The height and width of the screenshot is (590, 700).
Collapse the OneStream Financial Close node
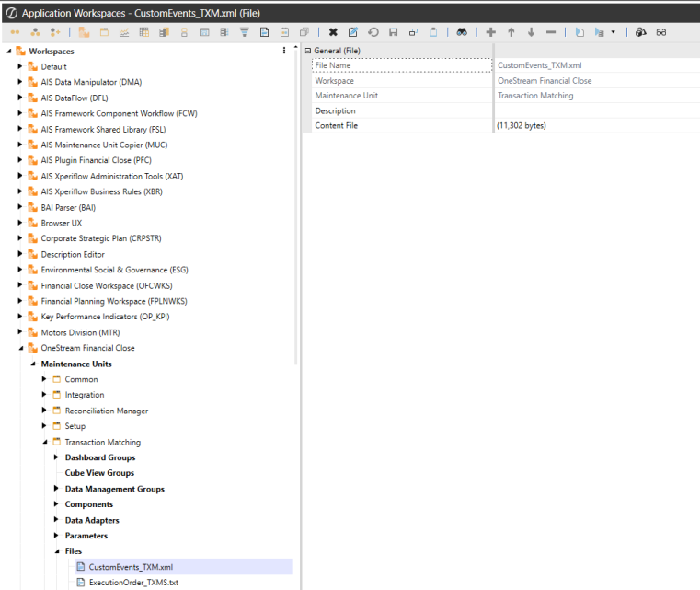tap(20, 348)
